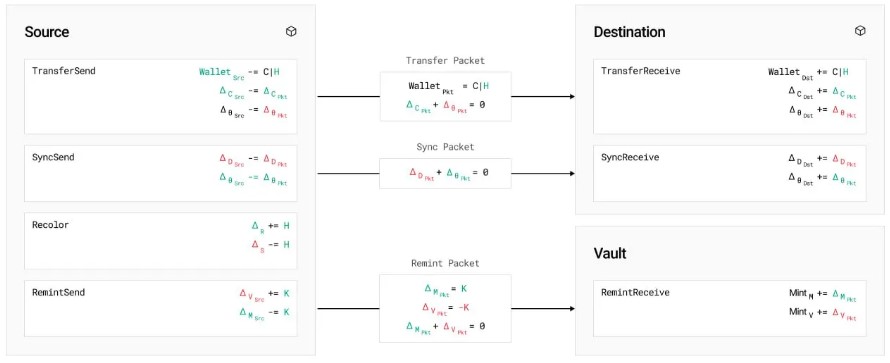Viewport: 890px width, 363px height.
Task: Click the Transfer Packet box
Action: point(446,96)
